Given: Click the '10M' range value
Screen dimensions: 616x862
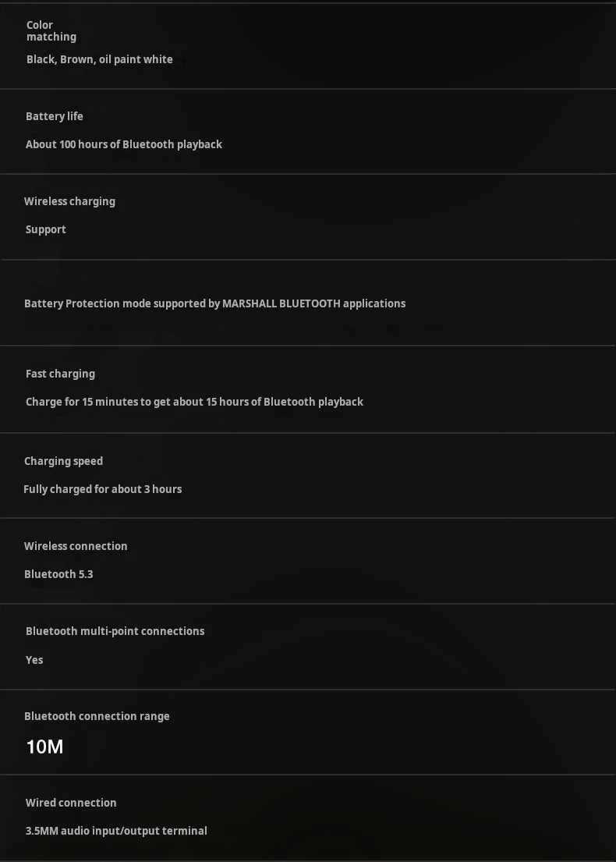Looking at the screenshot, I should (x=44, y=747).
